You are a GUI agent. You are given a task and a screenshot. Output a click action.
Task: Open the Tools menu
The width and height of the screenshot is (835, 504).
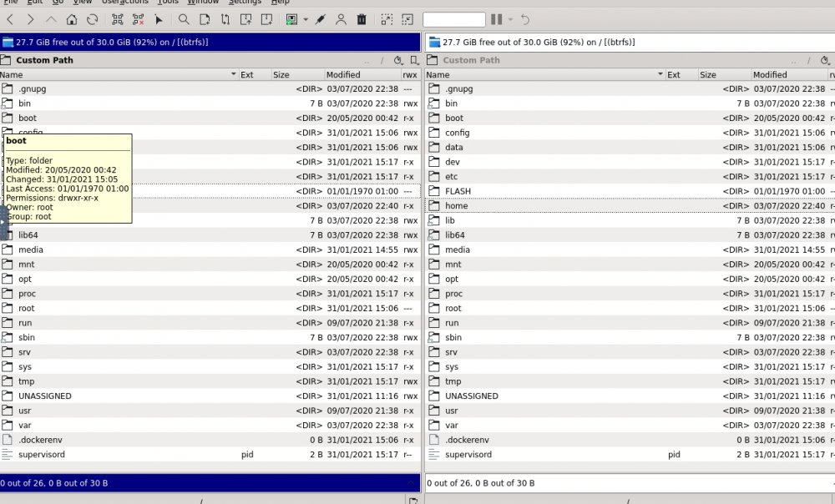point(169,3)
